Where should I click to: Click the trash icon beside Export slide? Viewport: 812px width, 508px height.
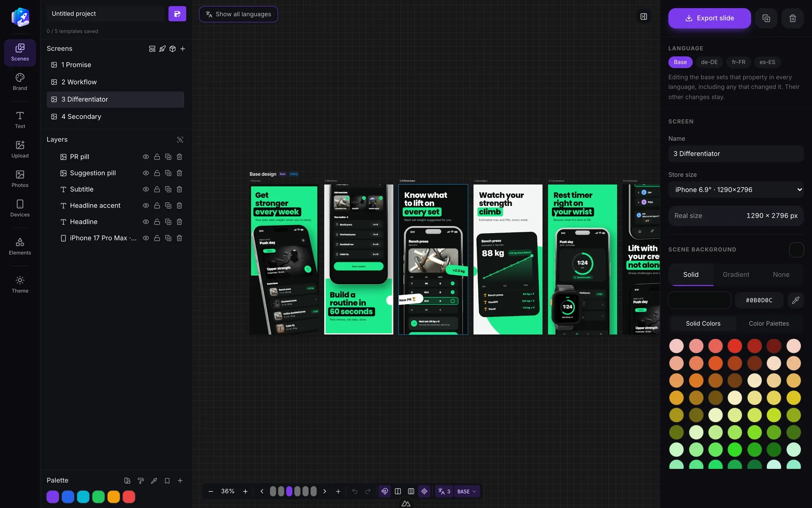[793, 18]
